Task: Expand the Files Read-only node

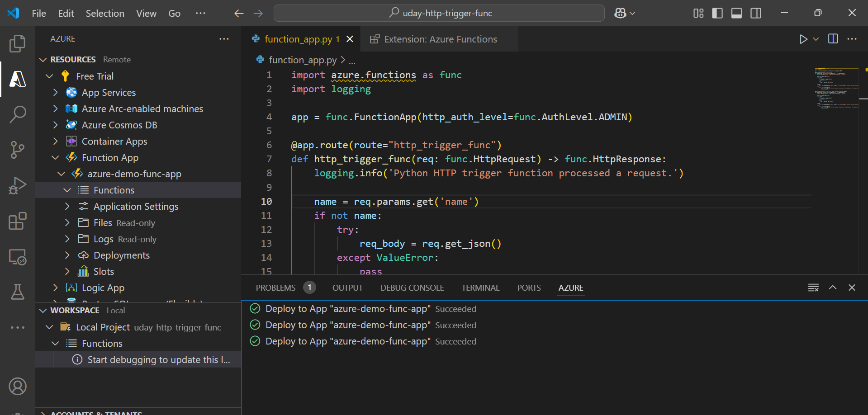Action: (67, 223)
